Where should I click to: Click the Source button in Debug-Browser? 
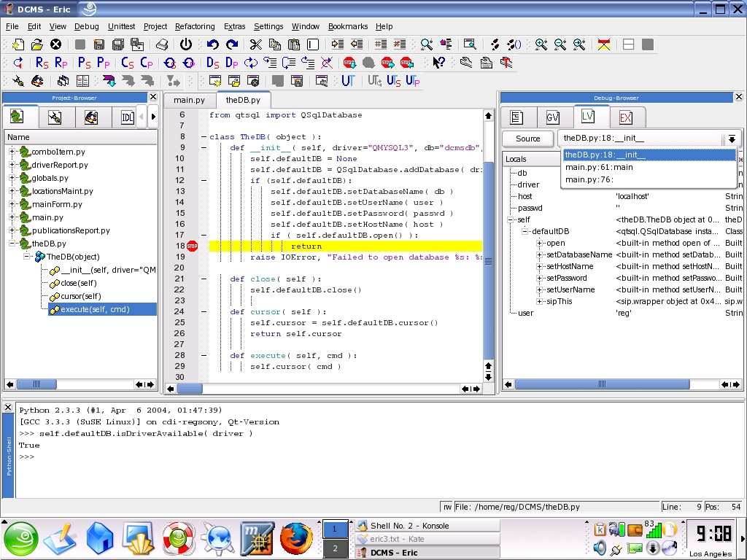tap(528, 139)
